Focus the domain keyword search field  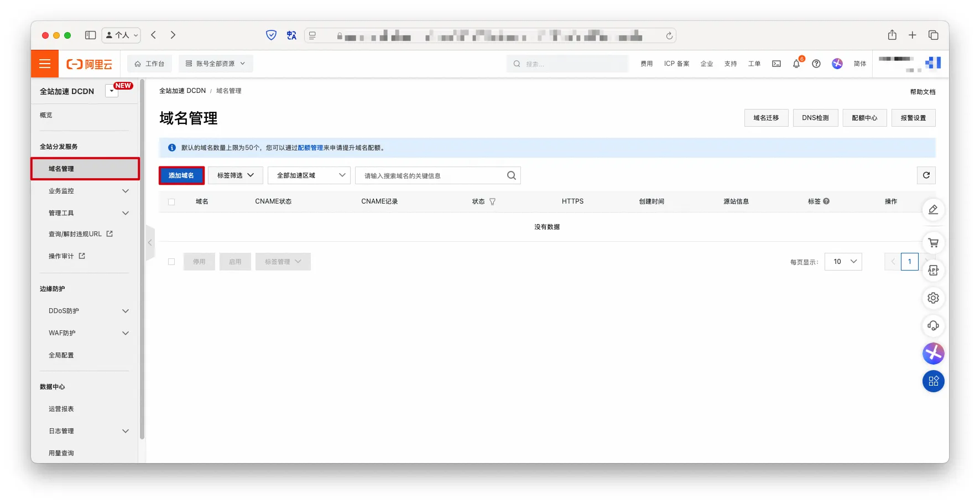pyautogui.click(x=431, y=175)
